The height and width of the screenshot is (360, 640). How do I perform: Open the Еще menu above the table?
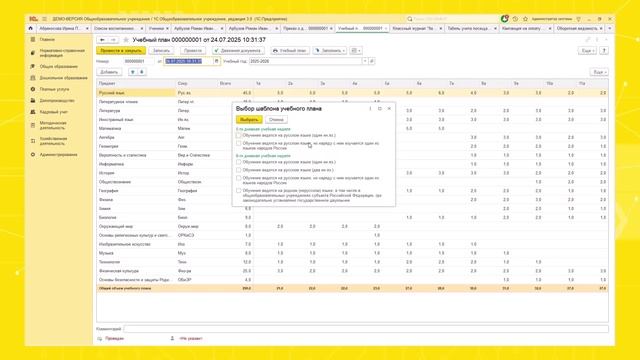coord(599,72)
